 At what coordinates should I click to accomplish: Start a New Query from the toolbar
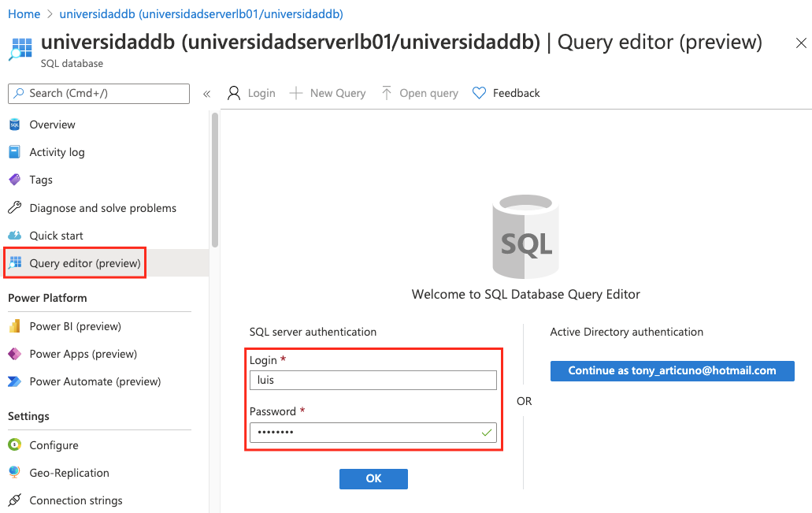tap(328, 92)
